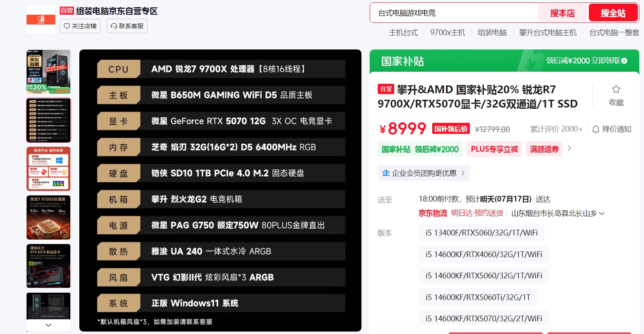The image size is (644, 334).
Task: Click the red 自营 badge beside store name
Action: coord(67,11)
